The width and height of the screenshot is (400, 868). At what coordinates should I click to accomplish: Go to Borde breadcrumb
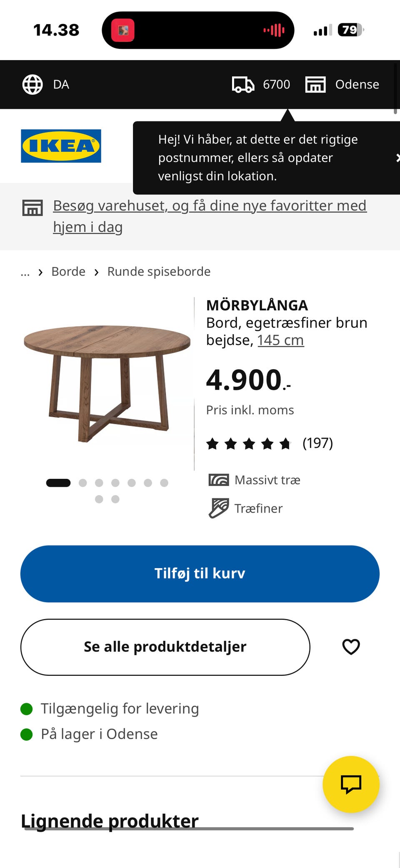coord(68,272)
